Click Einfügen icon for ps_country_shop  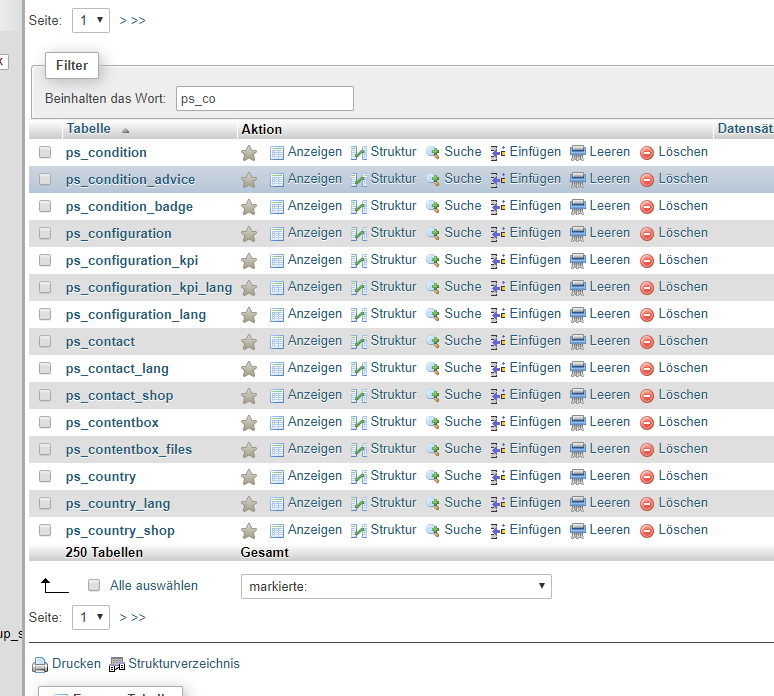pos(498,531)
